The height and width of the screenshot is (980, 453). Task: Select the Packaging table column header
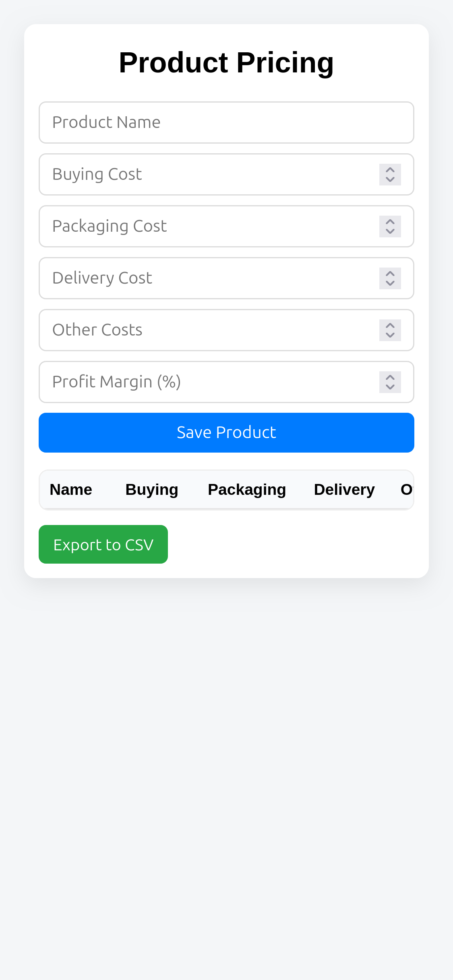(x=246, y=490)
